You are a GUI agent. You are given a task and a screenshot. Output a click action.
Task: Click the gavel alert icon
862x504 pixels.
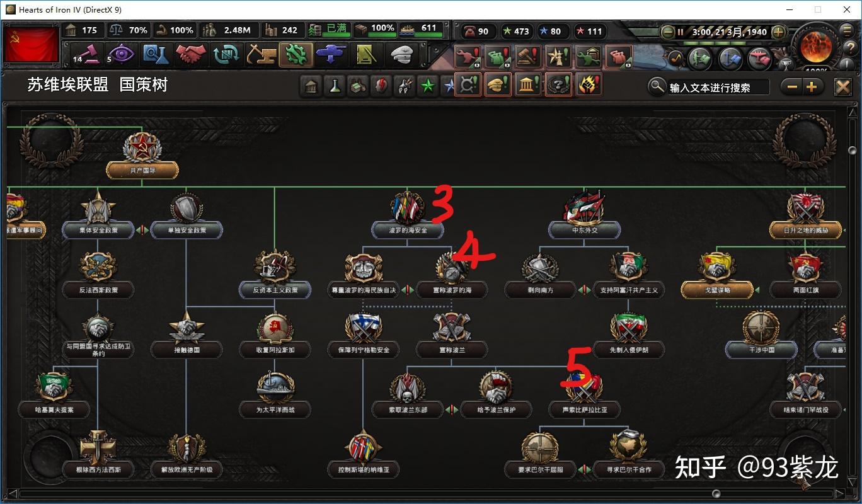pos(528,57)
